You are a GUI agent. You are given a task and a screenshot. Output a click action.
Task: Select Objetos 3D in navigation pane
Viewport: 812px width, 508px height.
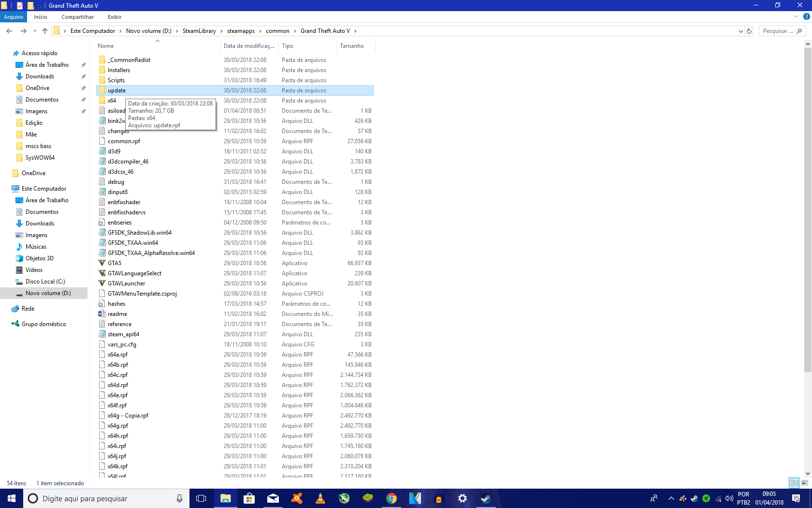39,258
